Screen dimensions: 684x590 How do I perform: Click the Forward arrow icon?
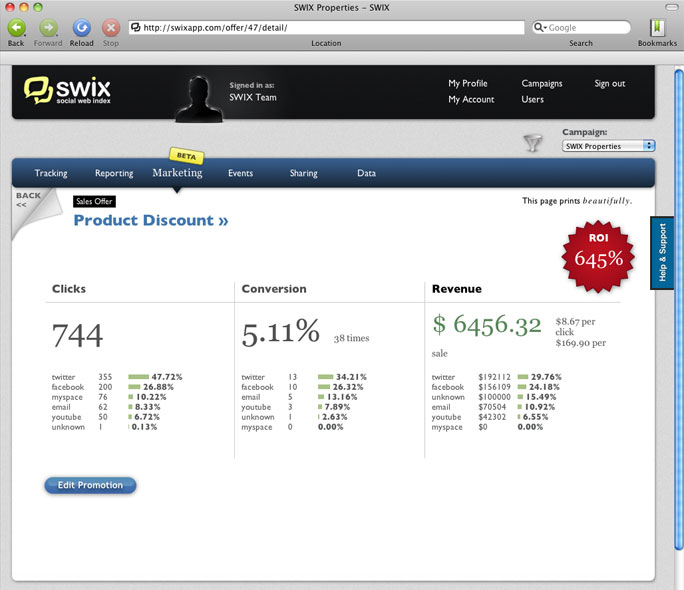tap(48, 28)
